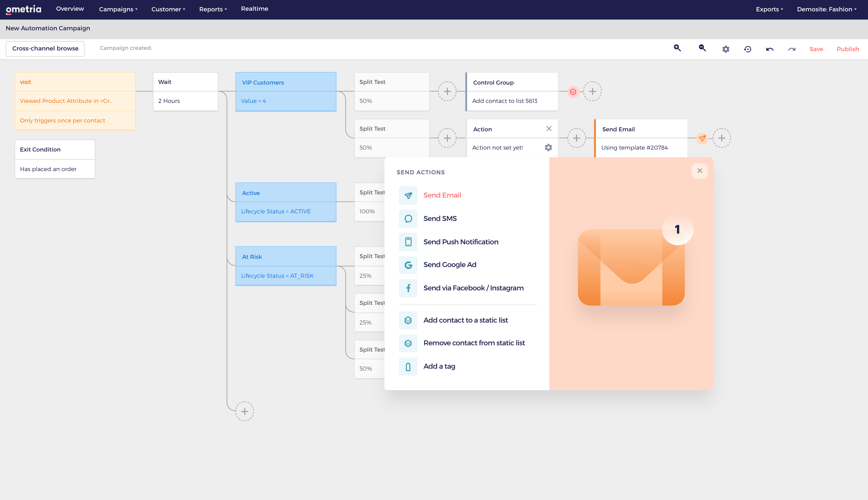This screenshot has height=500, width=868.
Task: Edit the Cross-channel browse campaign name field
Action: 45,48
